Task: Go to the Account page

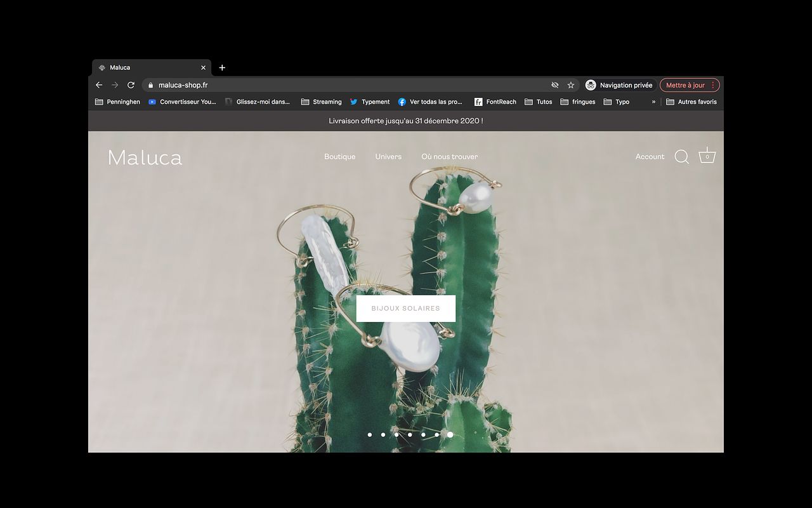Action: [650, 157]
